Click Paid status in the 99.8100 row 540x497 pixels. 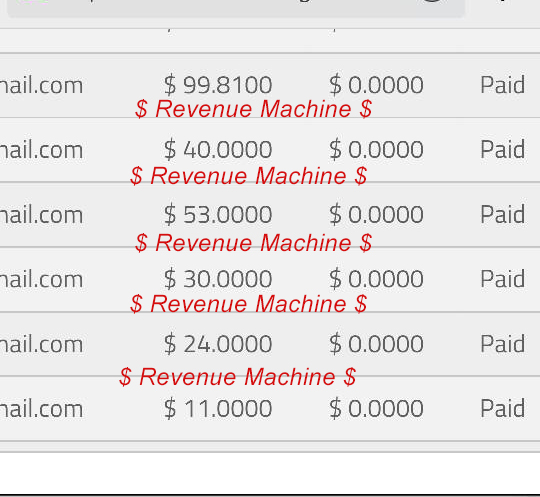click(503, 85)
